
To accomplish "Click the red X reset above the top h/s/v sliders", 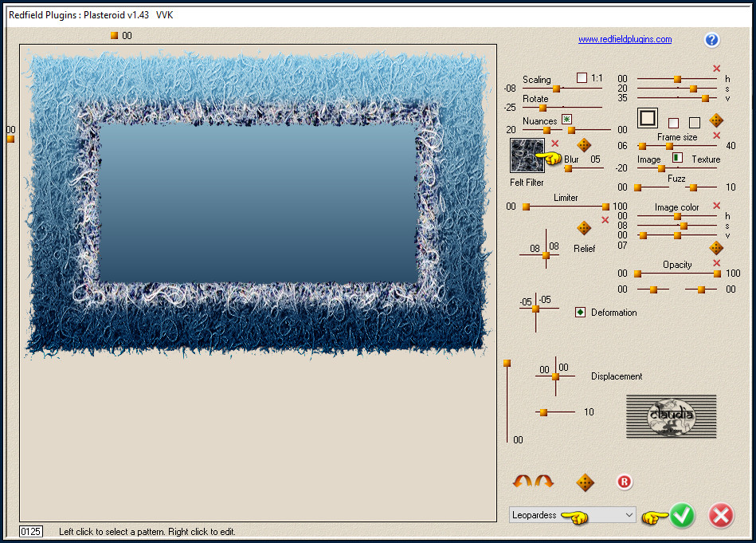I will click(716, 69).
